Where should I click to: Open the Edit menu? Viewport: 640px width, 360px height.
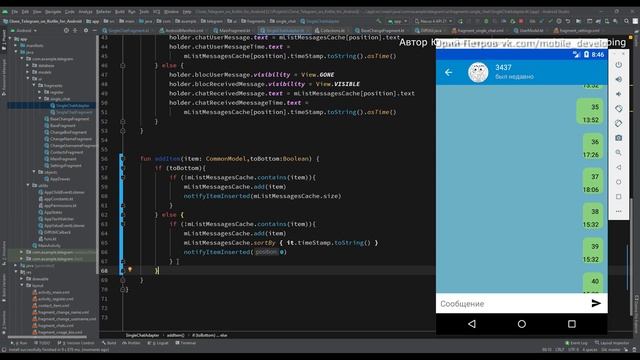coord(25,12)
